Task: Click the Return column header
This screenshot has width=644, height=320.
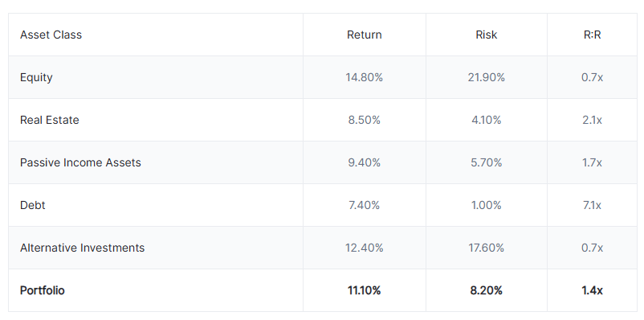Action: click(x=365, y=35)
